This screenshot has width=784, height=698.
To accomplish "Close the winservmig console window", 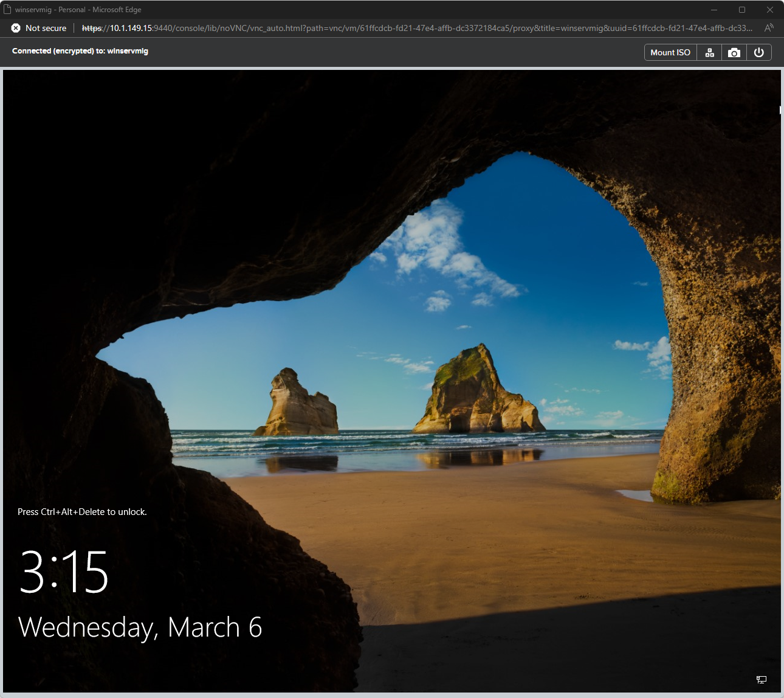I will click(769, 10).
